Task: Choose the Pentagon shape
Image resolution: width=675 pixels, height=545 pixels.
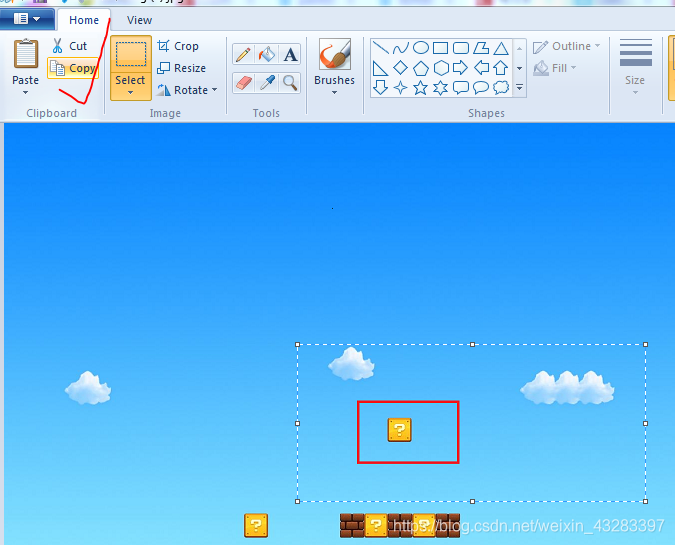Action: [421, 68]
